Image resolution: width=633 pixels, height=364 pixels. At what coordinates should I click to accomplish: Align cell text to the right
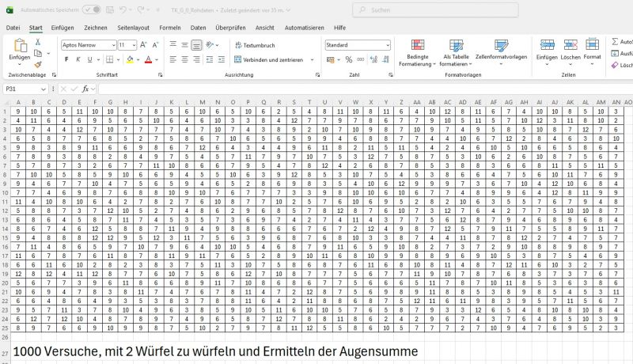pos(196,59)
